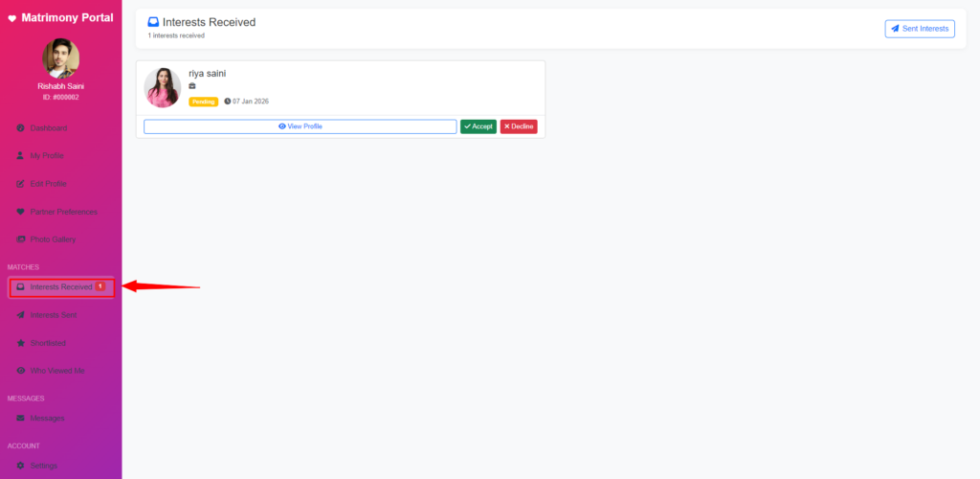Image resolution: width=980 pixels, height=479 pixels.
Task: Click the clock icon beside 07 Jan 2026
Action: click(x=228, y=102)
